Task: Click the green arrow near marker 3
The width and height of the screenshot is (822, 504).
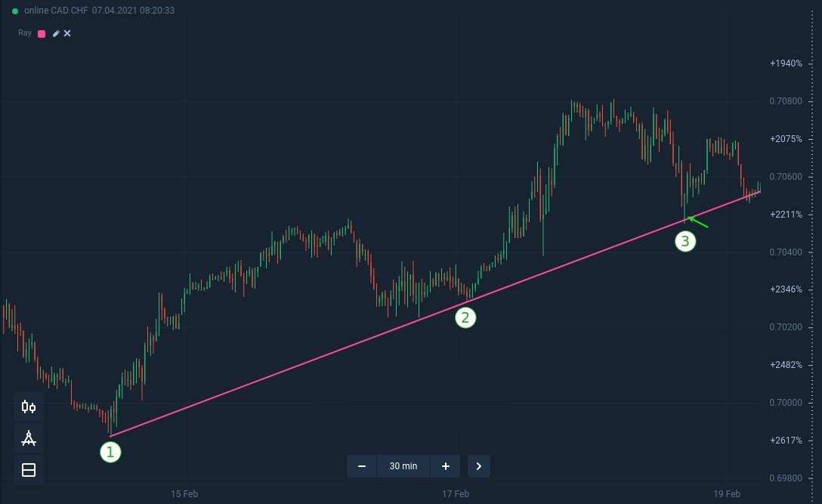Action: 698,222
